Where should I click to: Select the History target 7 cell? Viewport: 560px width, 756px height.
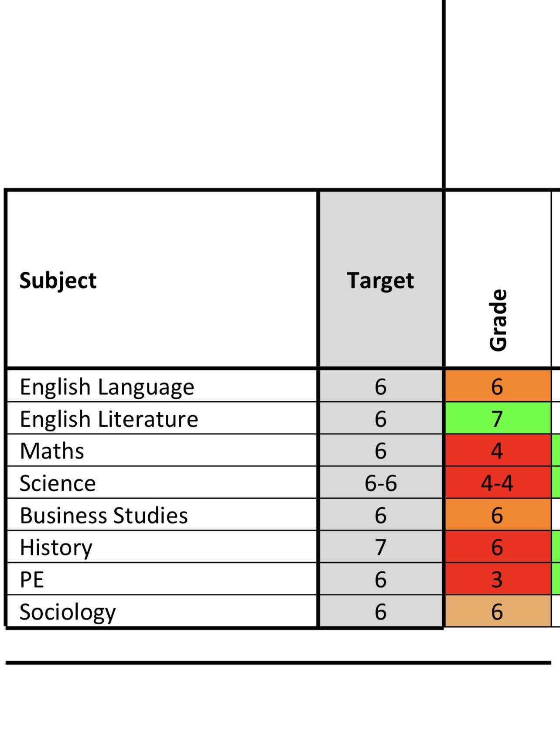click(381, 547)
